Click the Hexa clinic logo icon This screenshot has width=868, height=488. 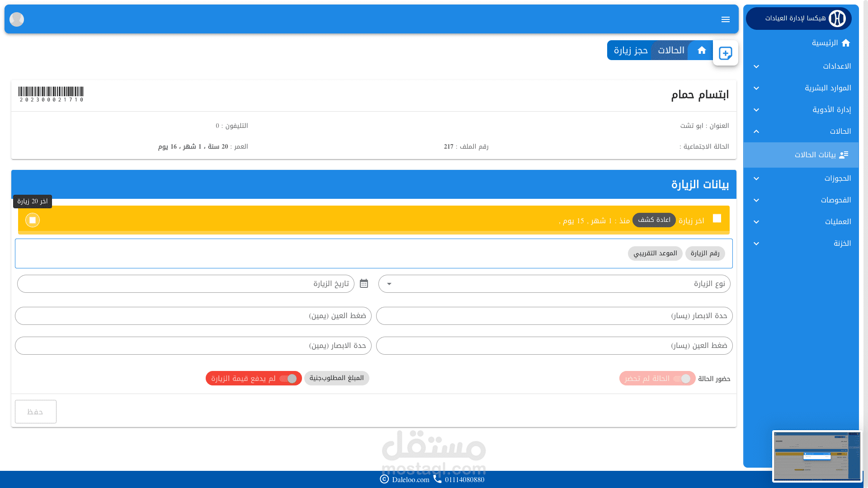click(837, 19)
